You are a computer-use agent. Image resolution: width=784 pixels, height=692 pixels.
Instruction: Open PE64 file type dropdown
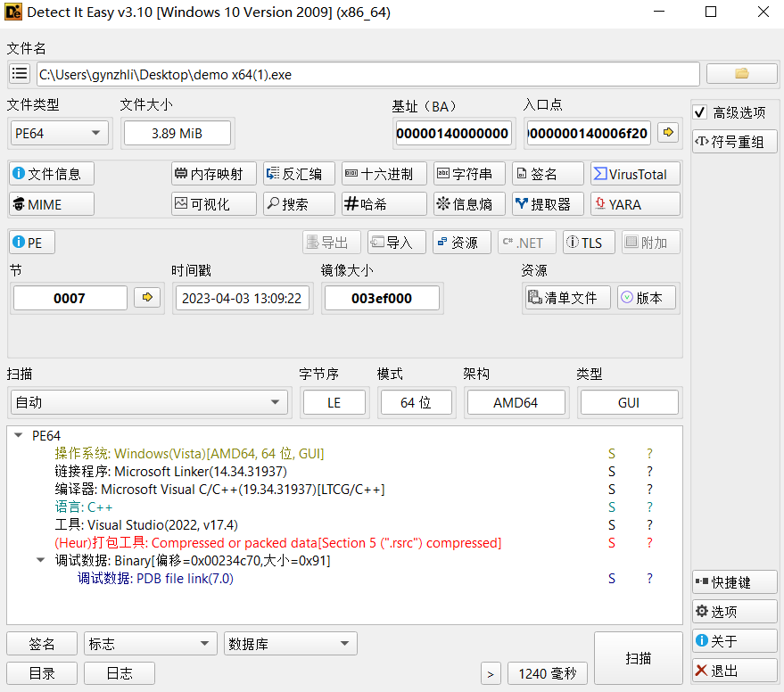[x=60, y=133]
